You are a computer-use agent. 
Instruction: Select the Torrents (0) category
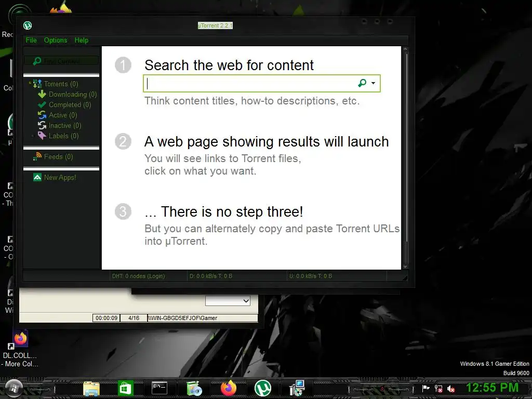click(61, 84)
